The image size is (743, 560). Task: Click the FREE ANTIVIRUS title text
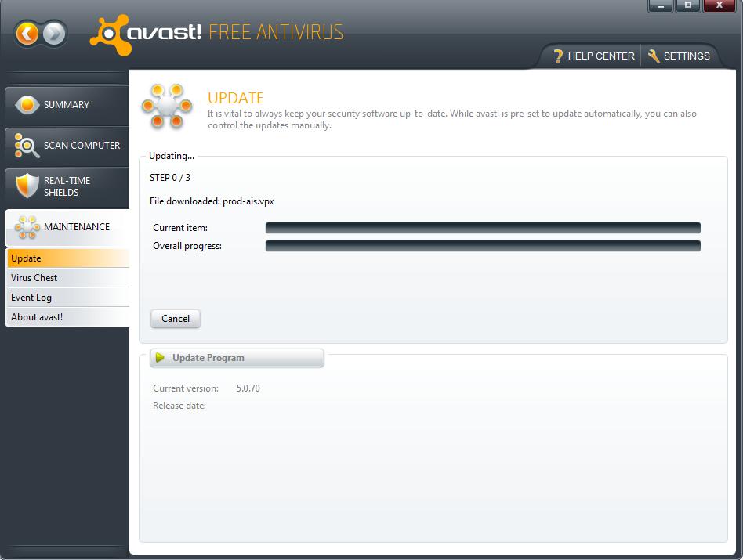[x=276, y=32]
